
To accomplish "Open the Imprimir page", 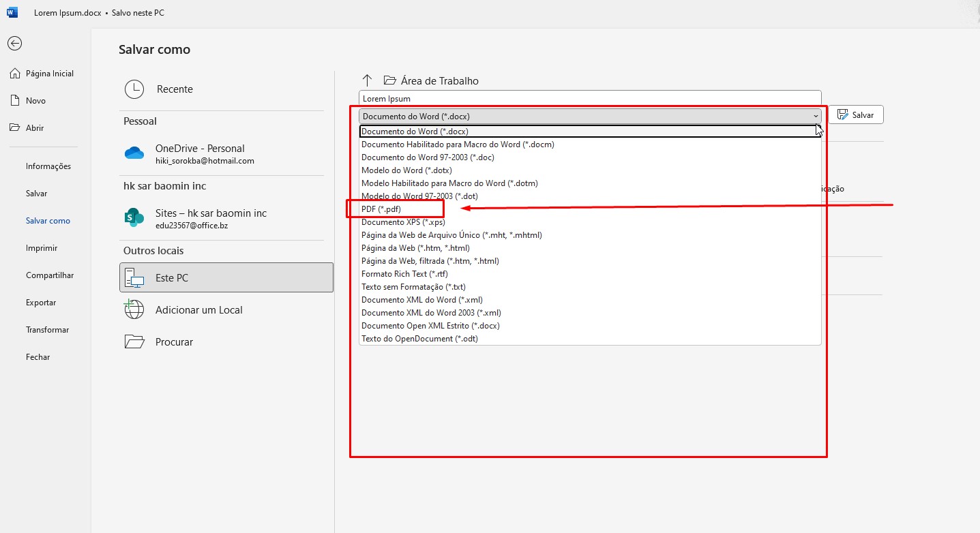I will 42,248.
